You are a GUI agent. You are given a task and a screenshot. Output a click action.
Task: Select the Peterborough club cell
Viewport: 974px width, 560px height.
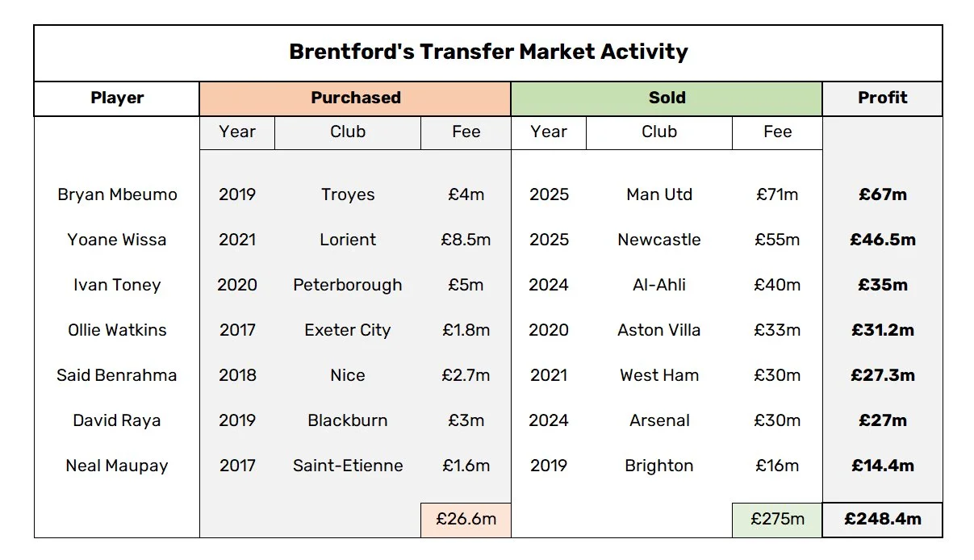point(348,285)
